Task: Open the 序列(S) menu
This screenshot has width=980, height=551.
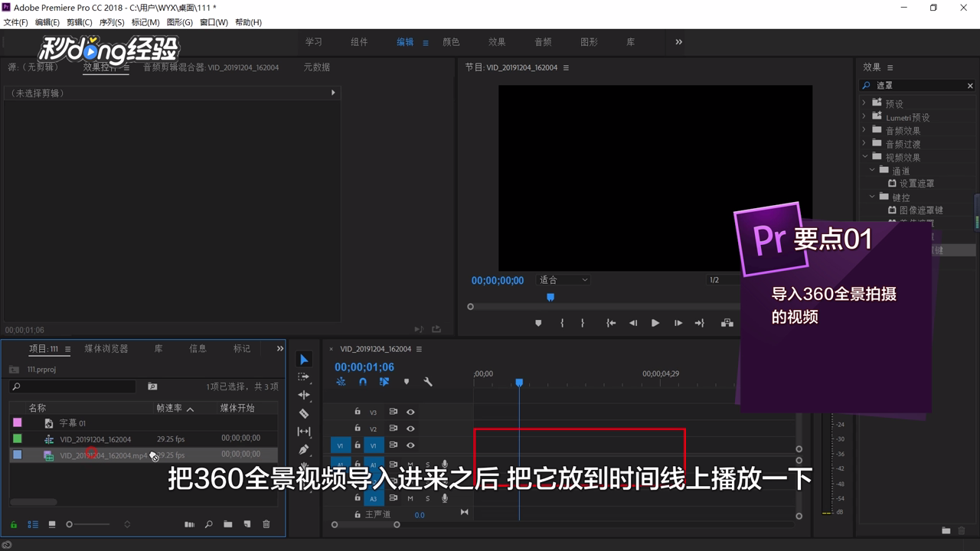Action: pyautogui.click(x=112, y=22)
